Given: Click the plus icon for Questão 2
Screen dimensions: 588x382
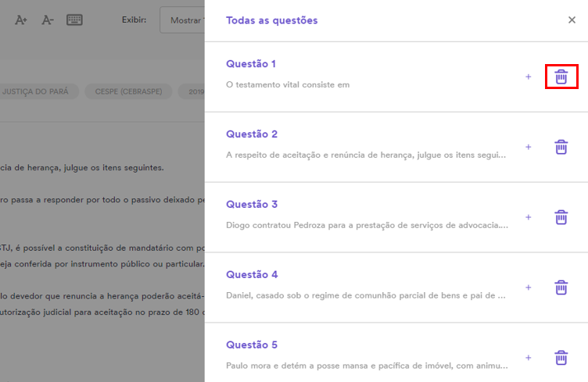Looking at the screenshot, I should [x=528, y=147].
